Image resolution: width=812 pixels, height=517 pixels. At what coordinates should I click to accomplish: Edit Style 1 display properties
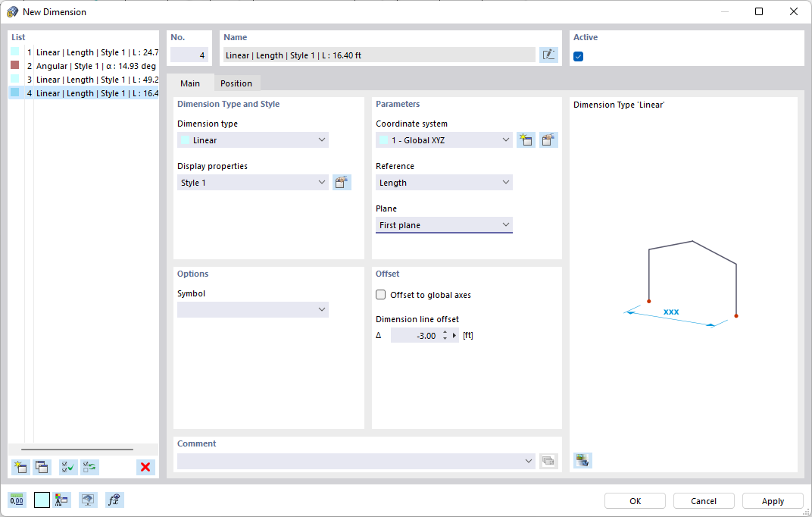tap(342, 182)
